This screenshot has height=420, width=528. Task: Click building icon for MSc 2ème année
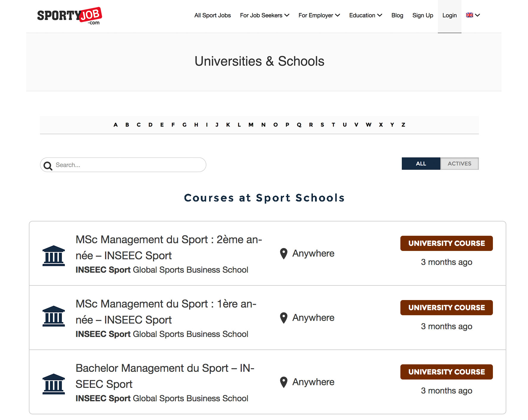54,256
